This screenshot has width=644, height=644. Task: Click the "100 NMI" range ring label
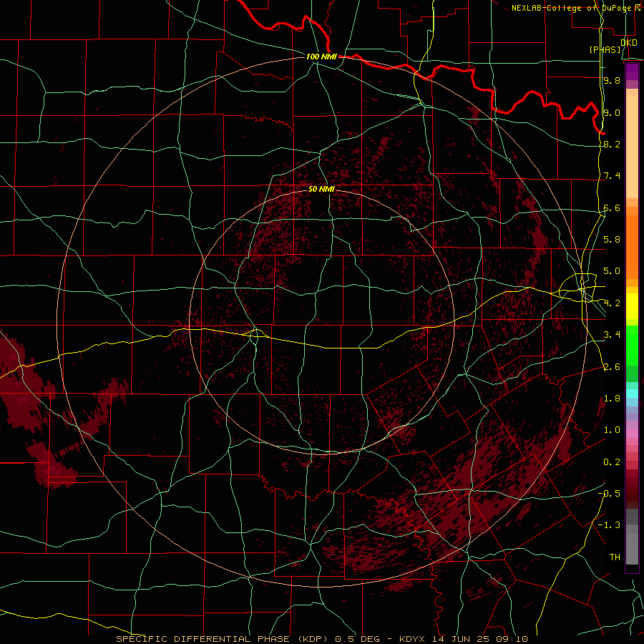(x=321, y=57)
